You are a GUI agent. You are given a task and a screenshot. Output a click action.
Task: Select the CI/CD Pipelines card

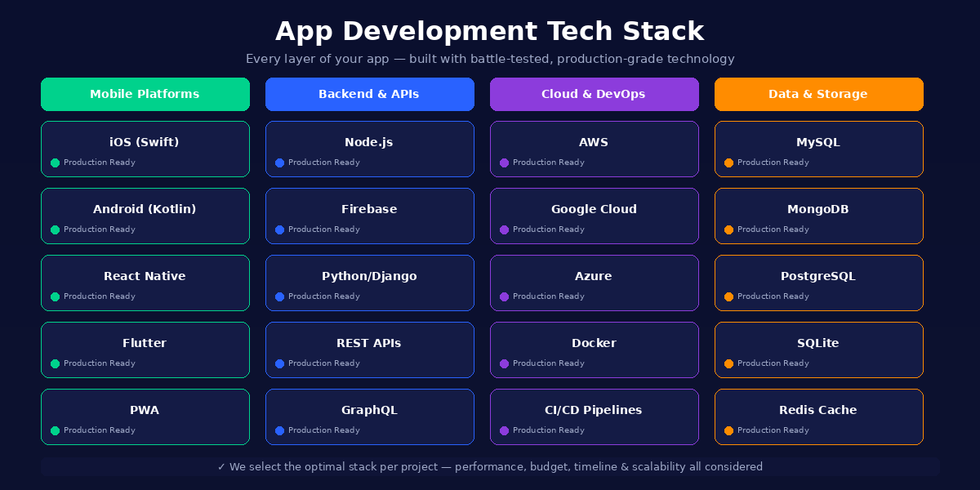pos(595,416)
